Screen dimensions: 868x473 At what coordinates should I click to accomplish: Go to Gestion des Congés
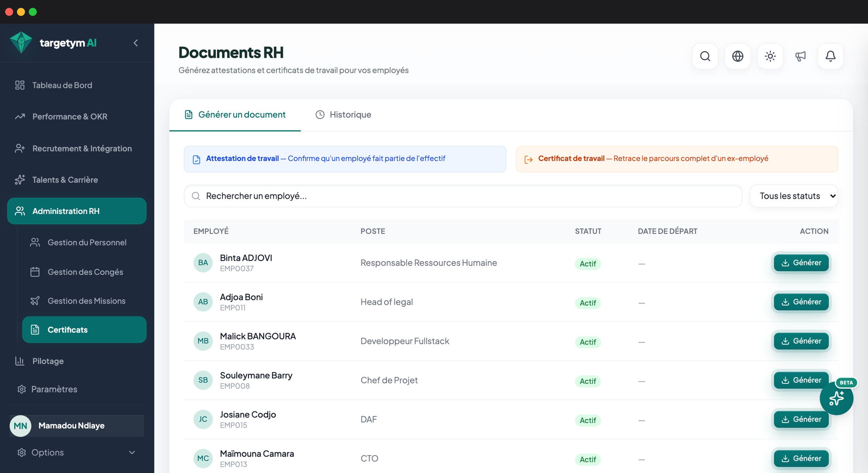click(x=84, y=272)
